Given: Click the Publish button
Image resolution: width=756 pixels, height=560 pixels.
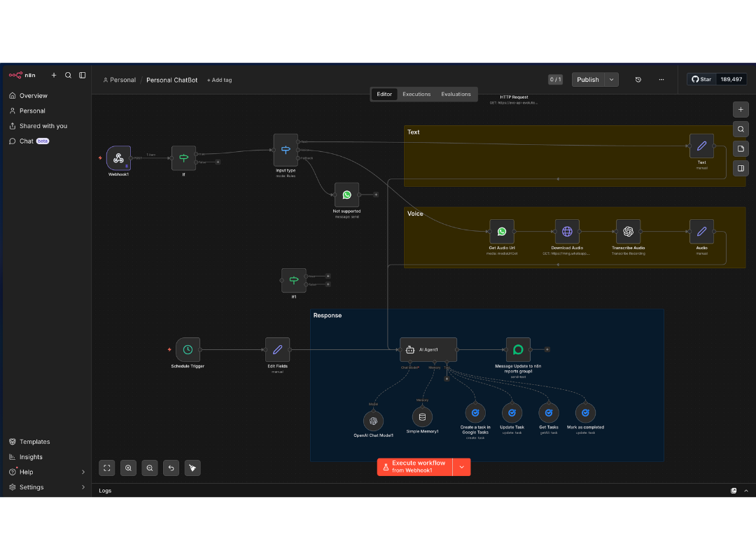Looking at the screenshot, I should 588,80.
